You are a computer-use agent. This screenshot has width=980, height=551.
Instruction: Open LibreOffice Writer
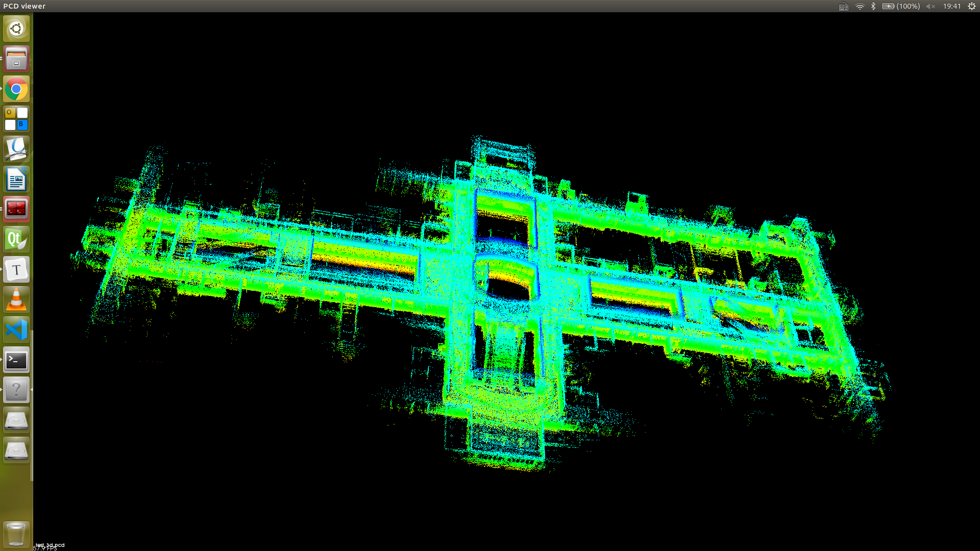tap(16, 179)
